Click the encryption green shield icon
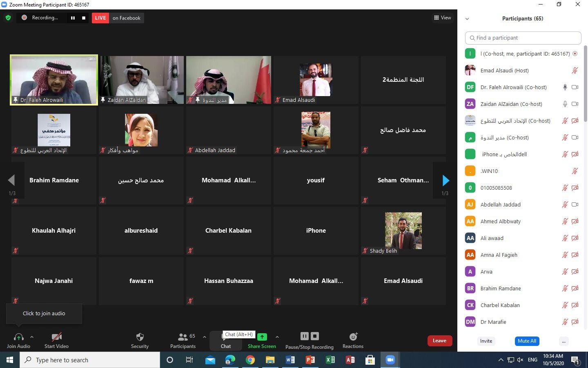 click(8, 18)
